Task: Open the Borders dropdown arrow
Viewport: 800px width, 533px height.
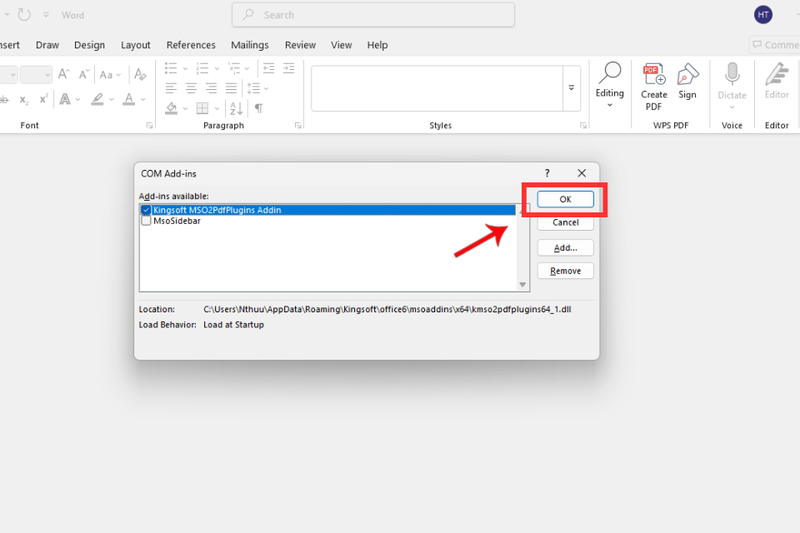Action: point(217,109)
